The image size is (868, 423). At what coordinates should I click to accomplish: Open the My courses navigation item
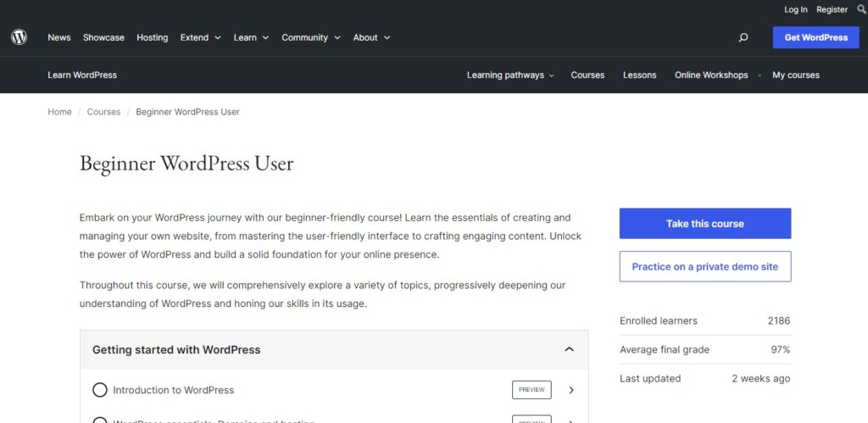click(795, 75)
